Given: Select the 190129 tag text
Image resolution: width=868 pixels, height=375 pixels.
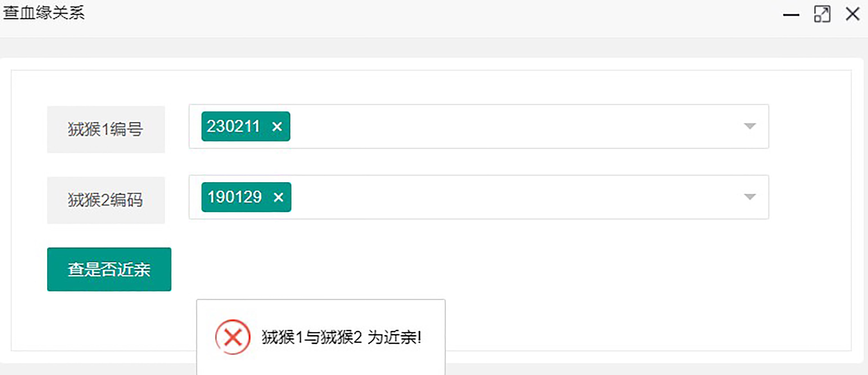Looking at the screenshot, I should pyautogui.click(x=235, y=197).
